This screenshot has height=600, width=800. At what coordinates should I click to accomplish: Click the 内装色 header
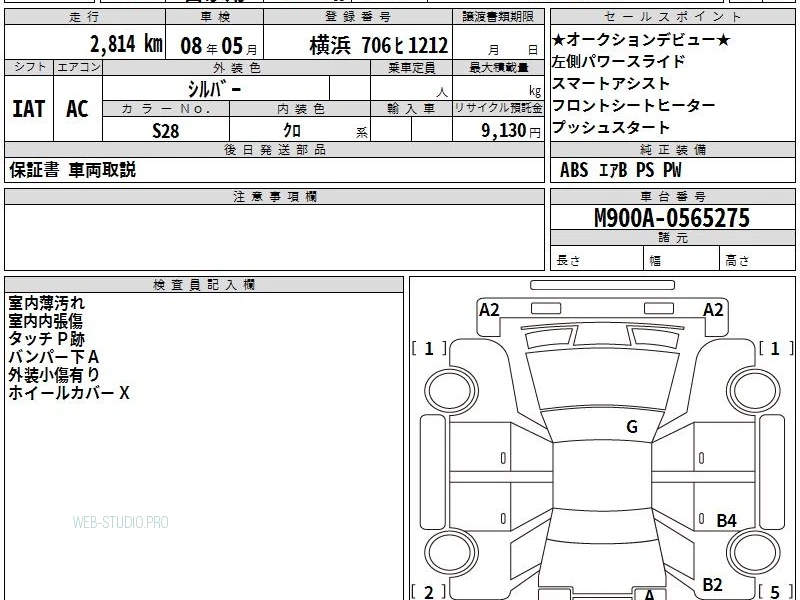(x=301, y=109)
